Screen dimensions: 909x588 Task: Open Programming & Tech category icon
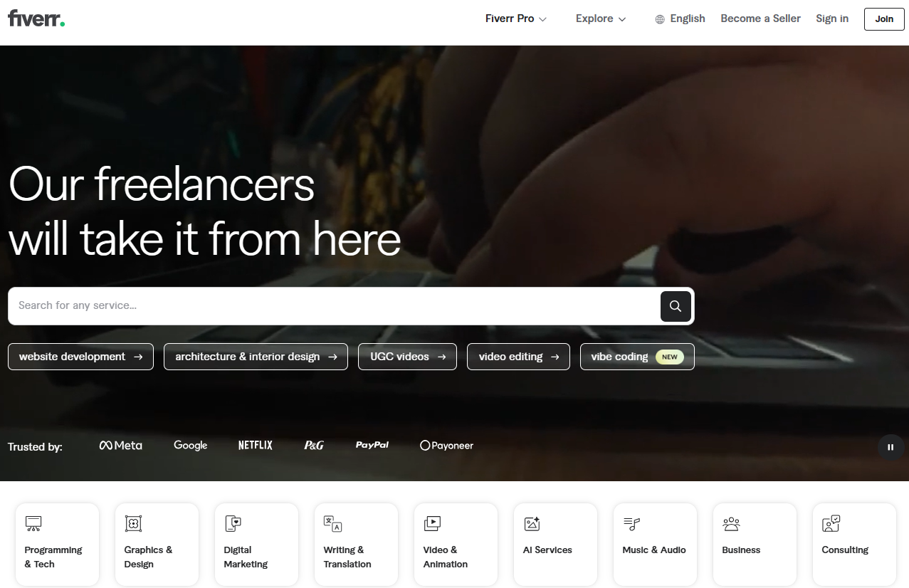point(33,524)
